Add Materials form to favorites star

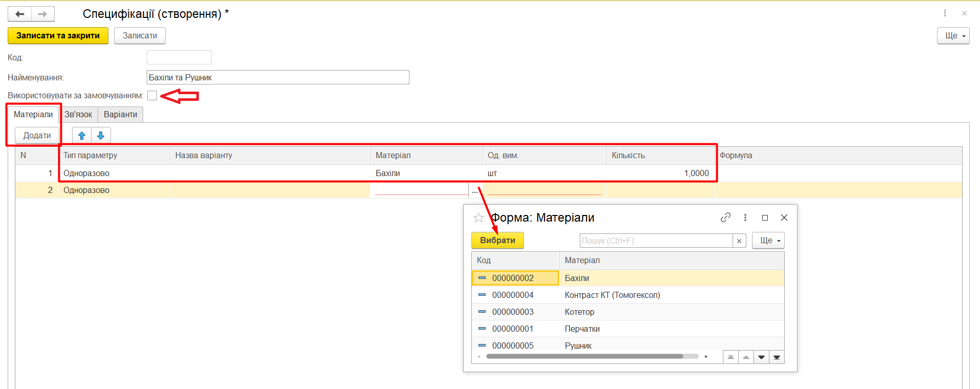[478, 218]
